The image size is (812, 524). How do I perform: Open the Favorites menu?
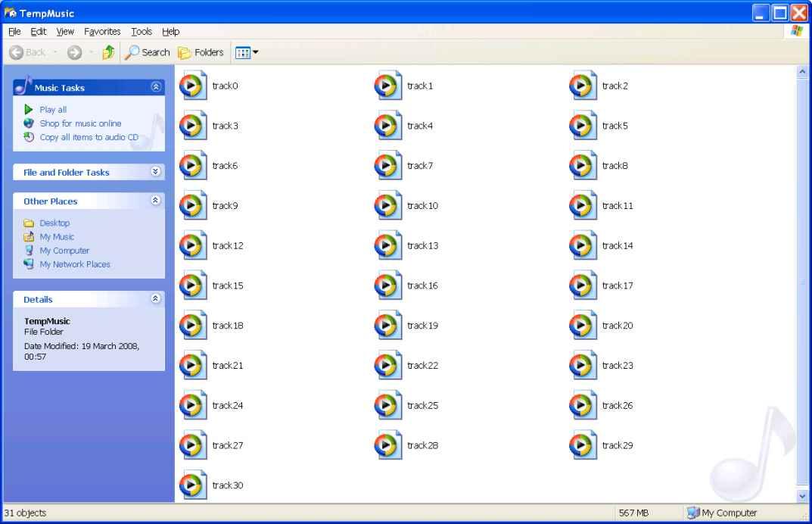click(102, 31)
